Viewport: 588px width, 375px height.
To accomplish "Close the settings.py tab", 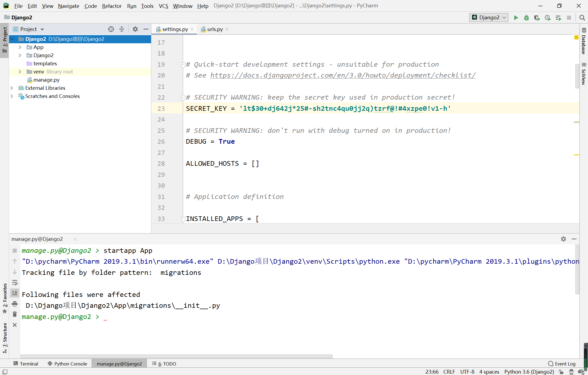I will (x=192, y=29).
